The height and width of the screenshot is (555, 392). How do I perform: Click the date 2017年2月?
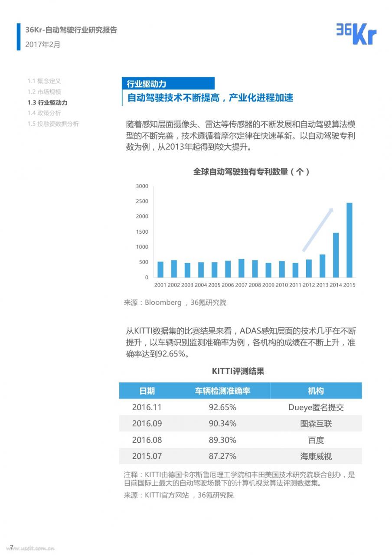tap(43, 44)
